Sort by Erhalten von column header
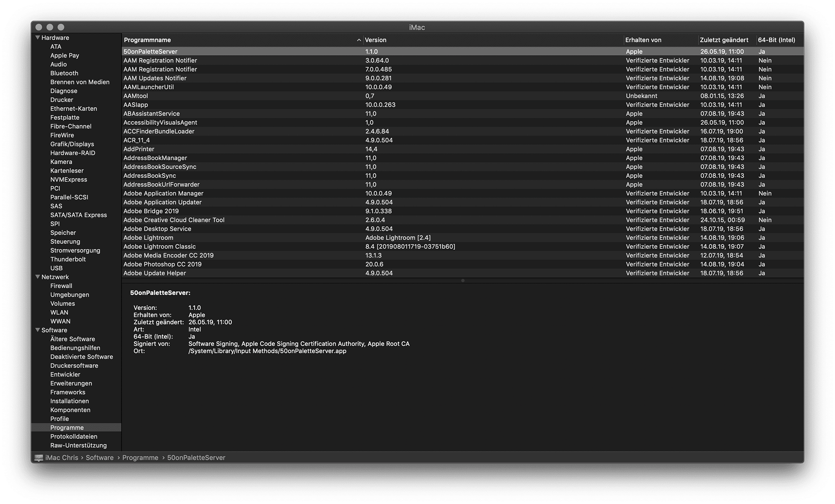 pos(643,40)
